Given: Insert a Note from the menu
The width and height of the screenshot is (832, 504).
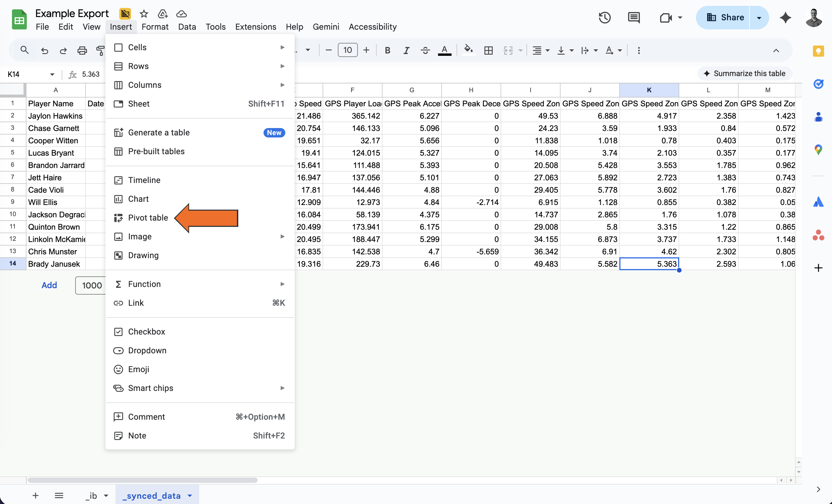Looking at the screenshot, I should coord(200,436).
